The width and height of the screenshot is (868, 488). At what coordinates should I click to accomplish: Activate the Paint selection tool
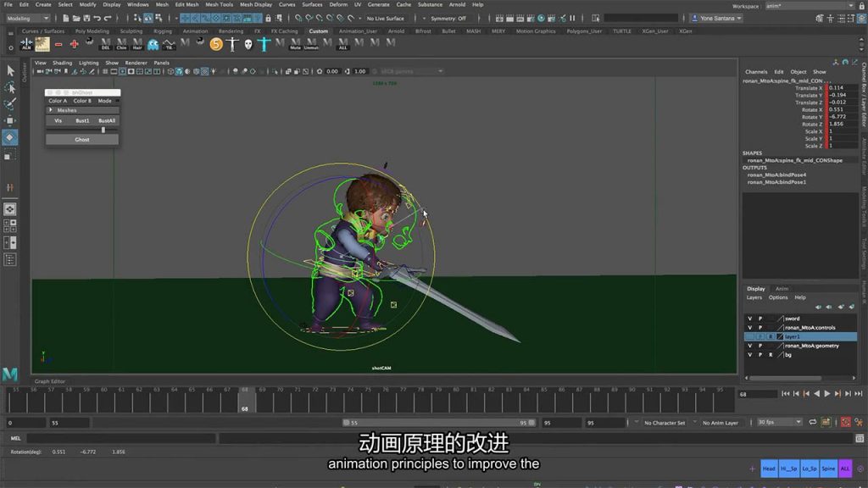pos(10,104)
